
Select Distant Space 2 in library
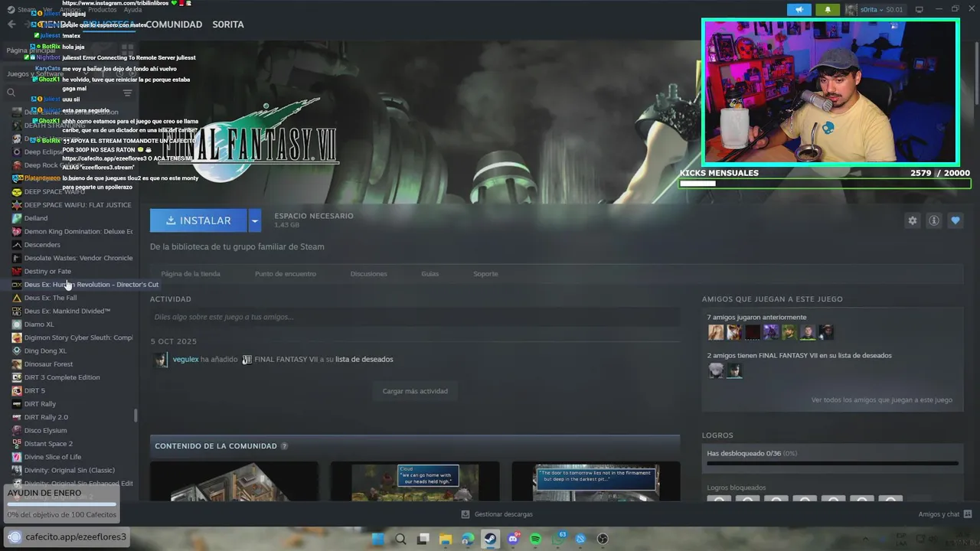pyautogui.click(x=48, y=444)
